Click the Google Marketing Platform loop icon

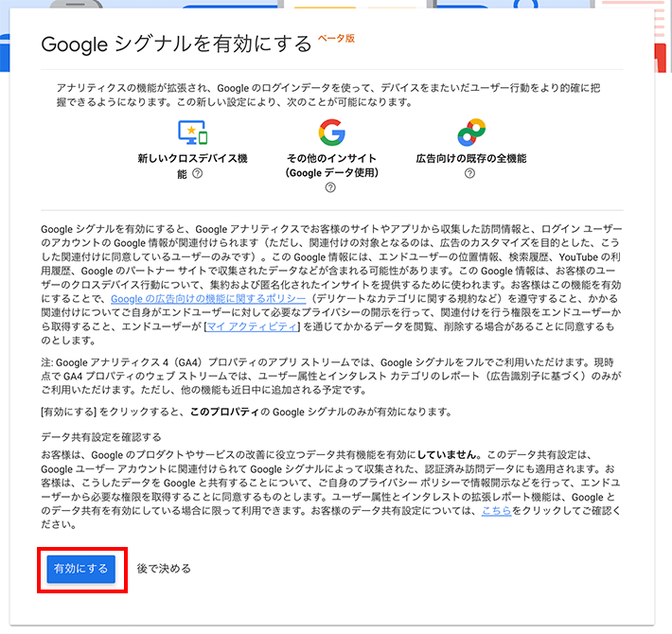point(471,132)
